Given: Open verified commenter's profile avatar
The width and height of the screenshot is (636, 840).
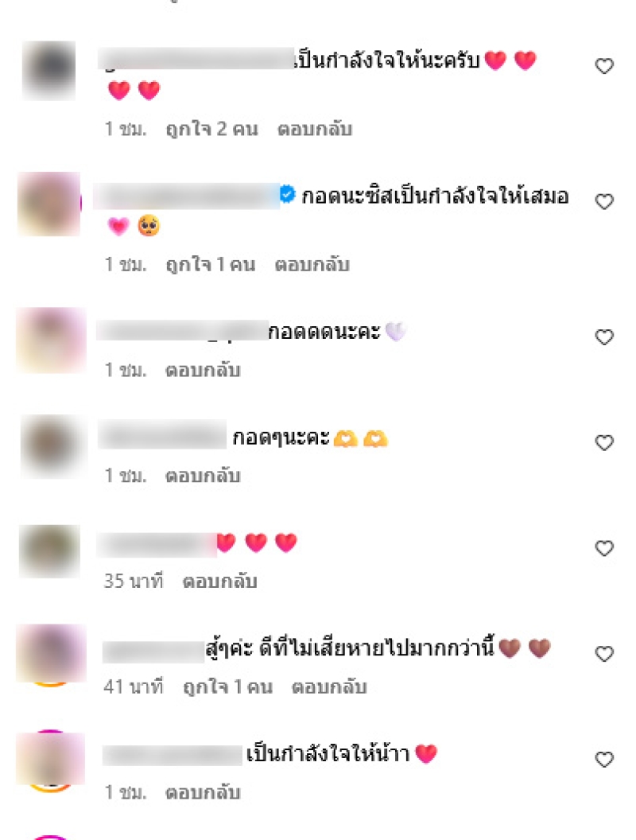Looking at the screenshot, I should (x=49, y=204).
